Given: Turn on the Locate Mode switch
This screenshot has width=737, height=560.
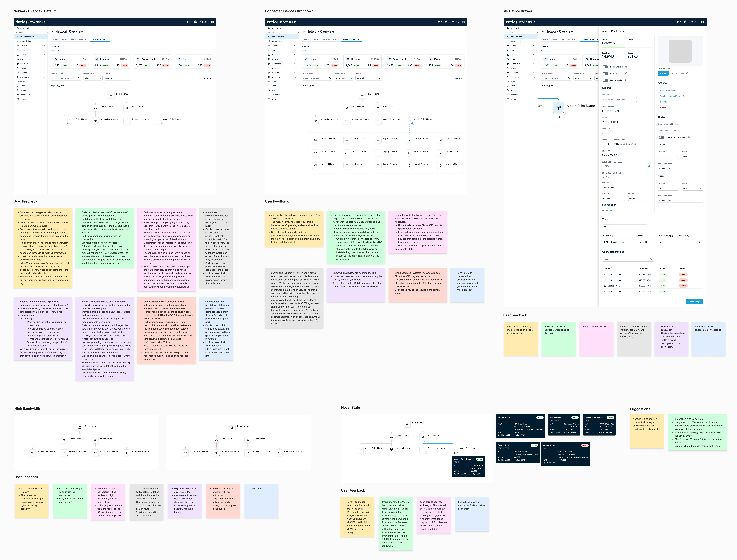Looking at the screenshot, I should (605, 80).
